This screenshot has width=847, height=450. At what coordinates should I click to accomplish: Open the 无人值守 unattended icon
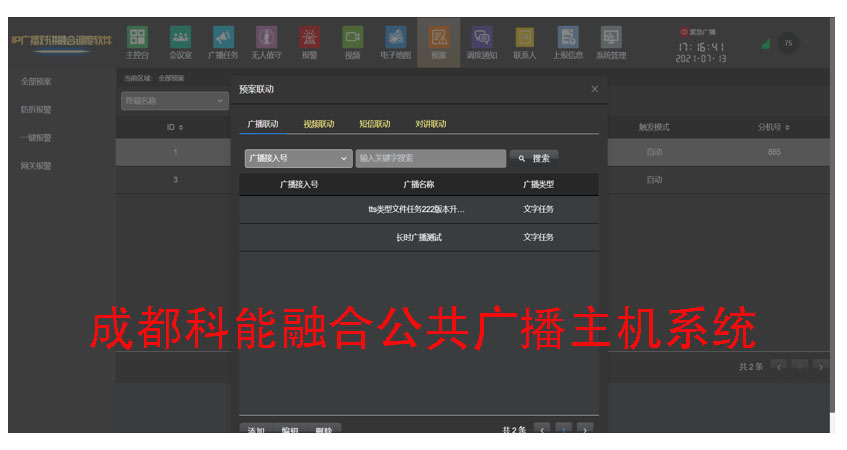click(x=266, y=43)
